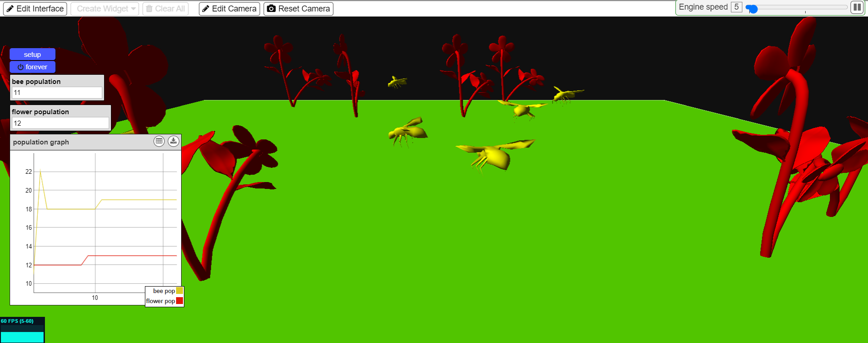This screenshot has height=343, width=868.
Task: Reset Camera using the camera icon button
Action: [298, 9]
